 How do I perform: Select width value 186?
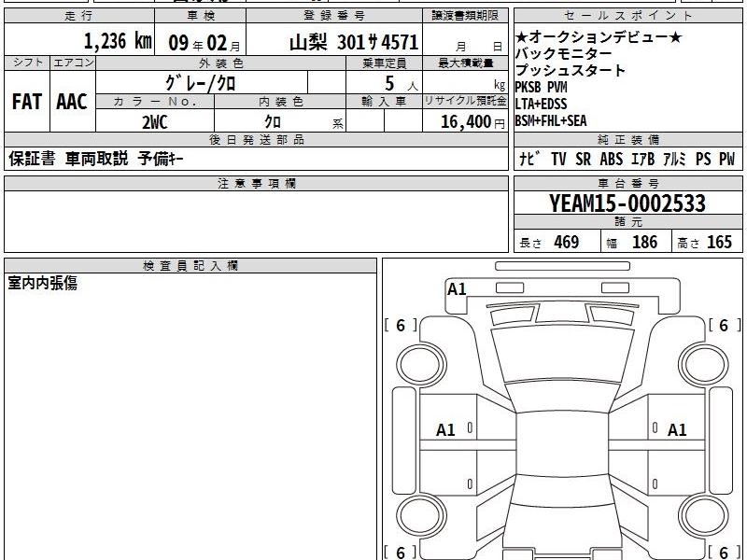coord(644,242)
